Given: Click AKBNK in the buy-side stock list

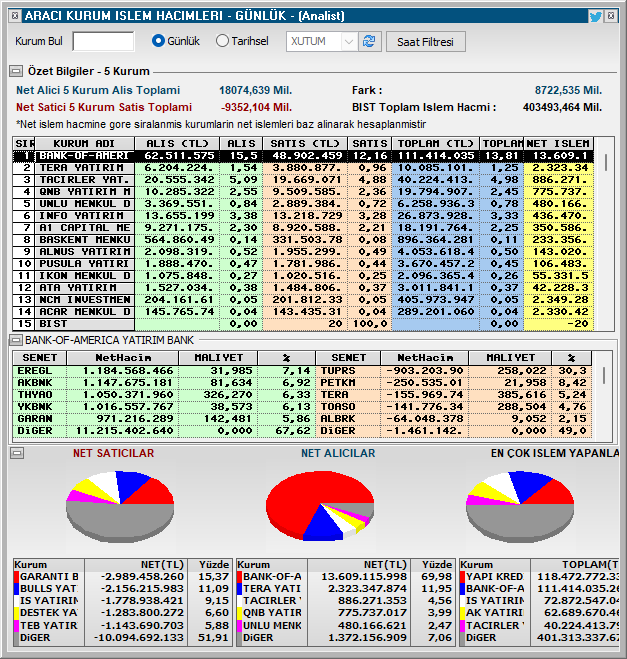Looking at the screenshot, I should pyautogui.click(x=35, y=383).
